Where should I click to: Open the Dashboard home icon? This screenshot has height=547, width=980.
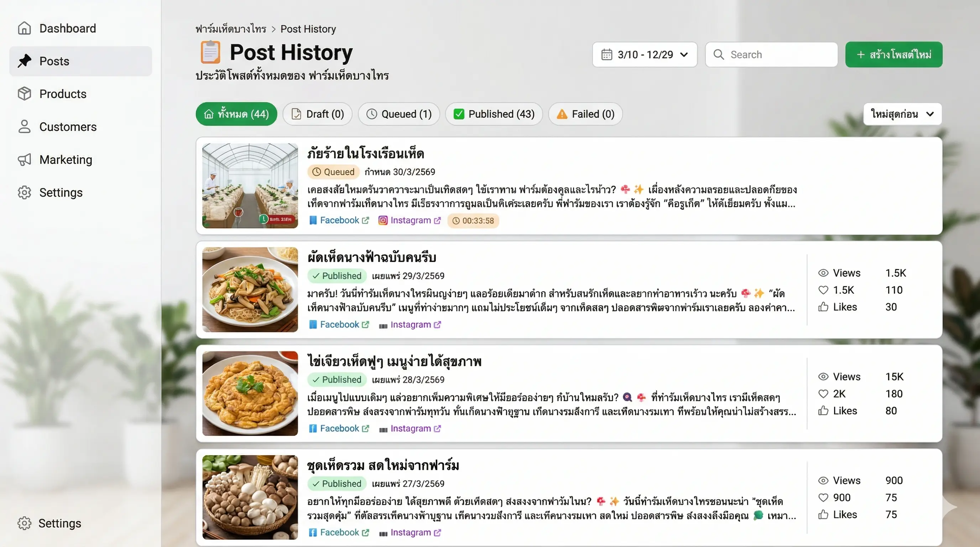tap(24, 28)
